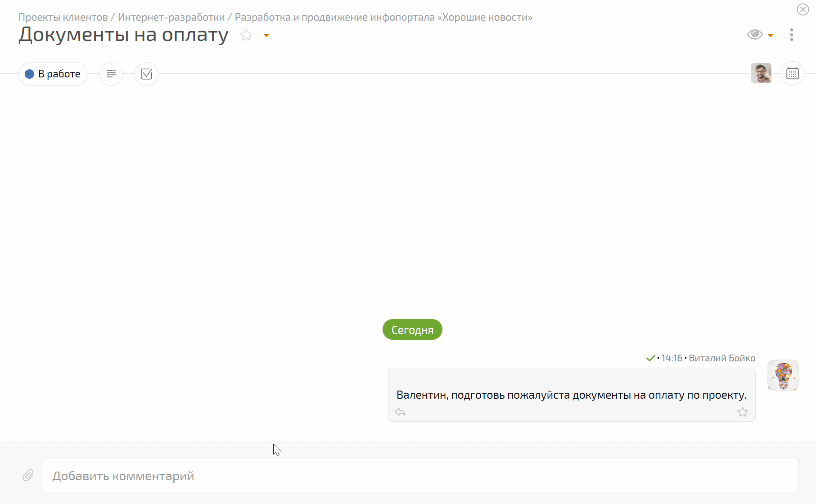The width and height of the screenshot is (816, 504).
Task: Favorite the task with the title star
Action: pos(246,35)
